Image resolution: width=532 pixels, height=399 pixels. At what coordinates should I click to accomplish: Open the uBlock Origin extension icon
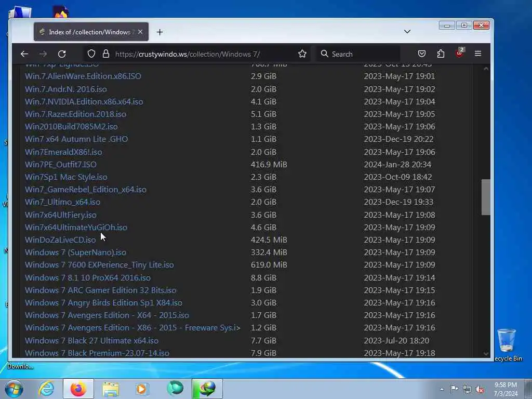[459, 53]
